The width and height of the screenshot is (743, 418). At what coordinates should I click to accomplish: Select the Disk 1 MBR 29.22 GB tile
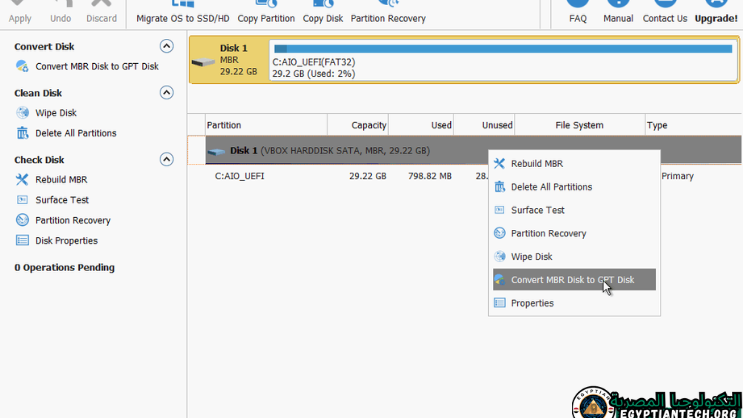pos(229,60)
